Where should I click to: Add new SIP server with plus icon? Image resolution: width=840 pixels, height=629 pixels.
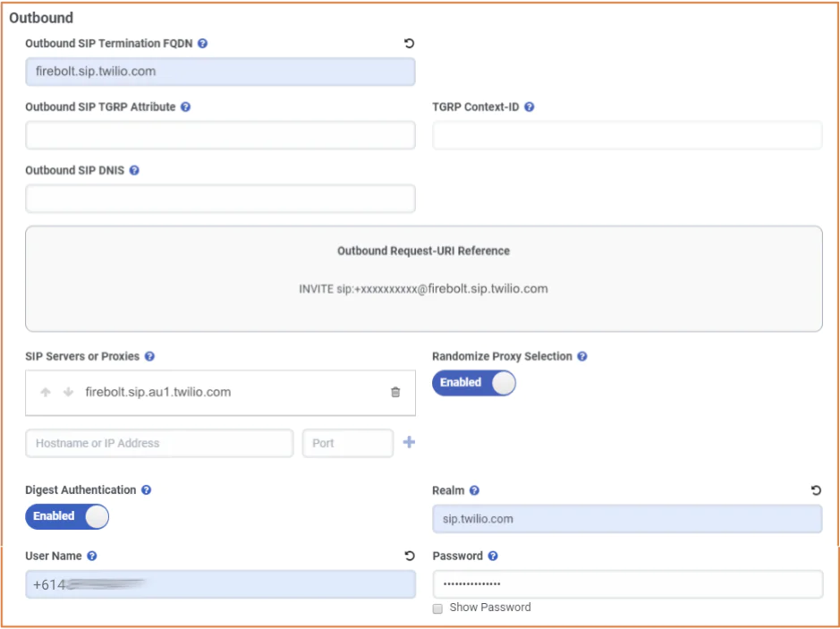(x=409, y=442)
